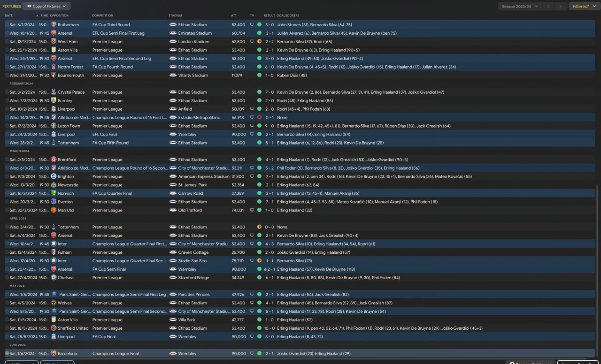The width and height of the screenshot is (601, 364).
Task: Toggle the selection circle for the Sheffield United fixture
Action: [x=7, y=329]
